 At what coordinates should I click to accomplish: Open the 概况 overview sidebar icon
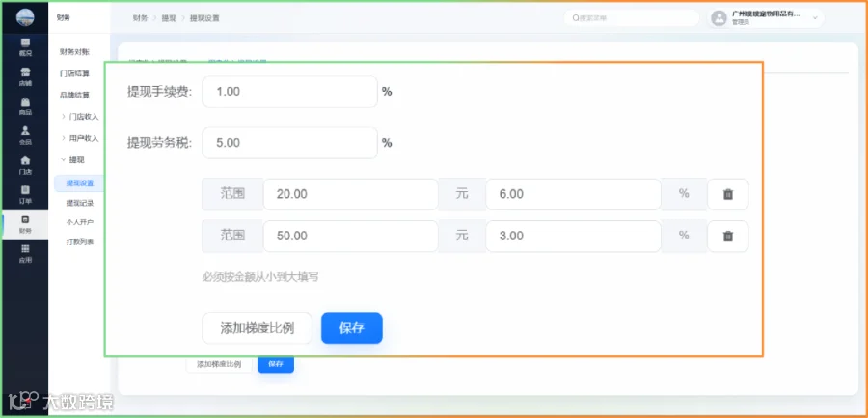pyautogui.click(x=25, y=46)
